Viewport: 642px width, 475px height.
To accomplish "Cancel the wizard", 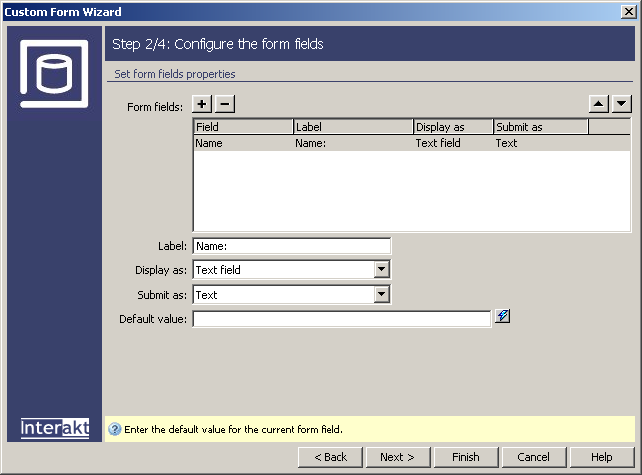I will [533, 457].
